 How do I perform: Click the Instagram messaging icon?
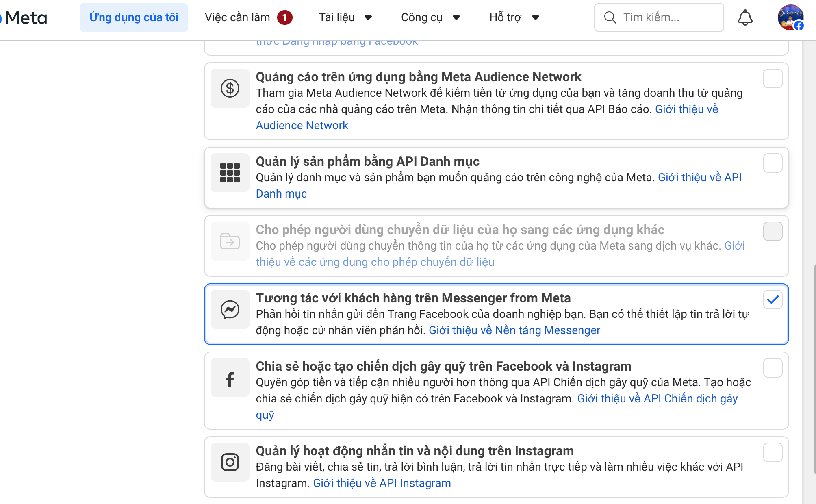coord(230,462)
